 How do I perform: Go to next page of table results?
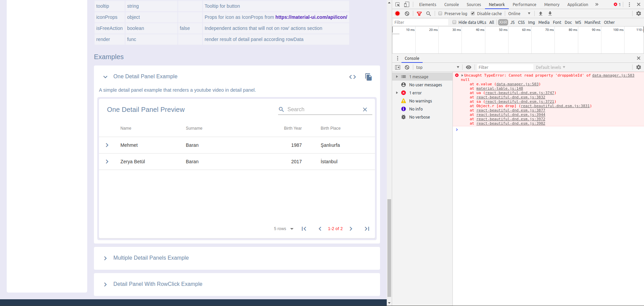pos(351,229)
